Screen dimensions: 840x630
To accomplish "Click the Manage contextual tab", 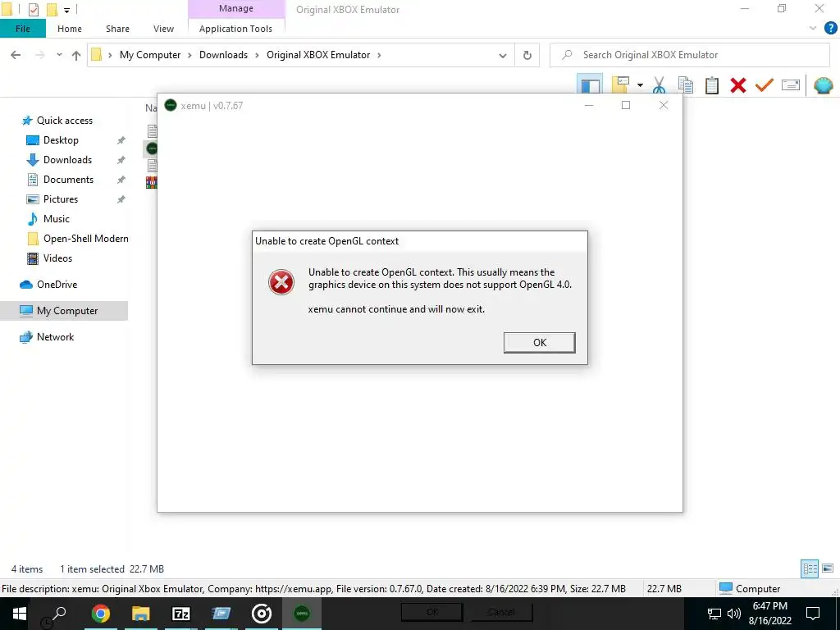I will pos(236,8).
